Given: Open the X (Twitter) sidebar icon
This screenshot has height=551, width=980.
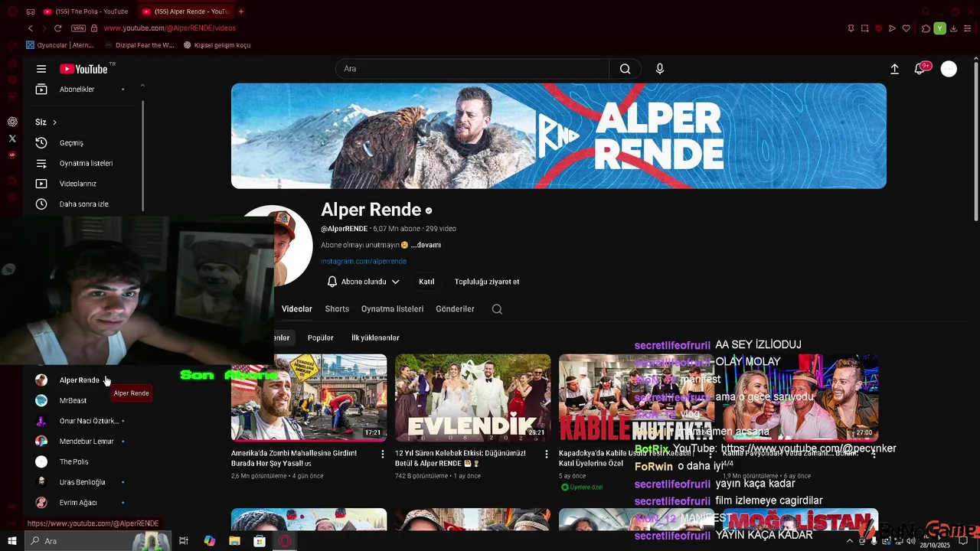Looking at the screenshot, I should [x=12, y=139].
